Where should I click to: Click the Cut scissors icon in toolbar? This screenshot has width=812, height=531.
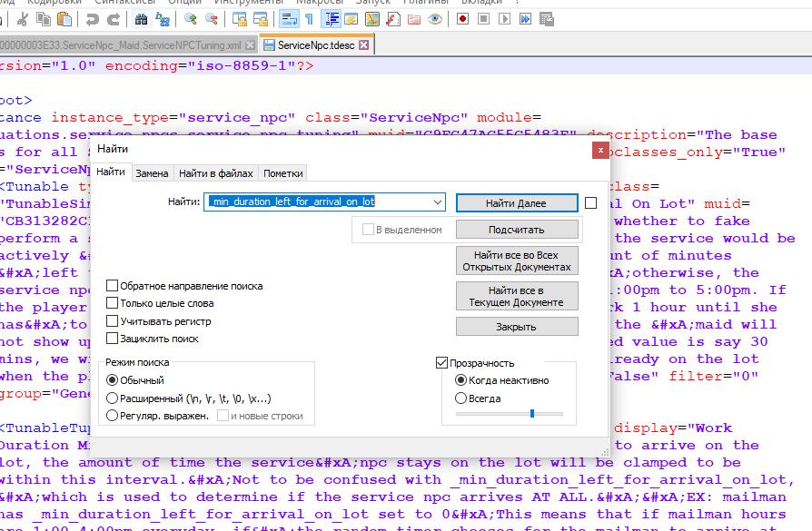21,18
